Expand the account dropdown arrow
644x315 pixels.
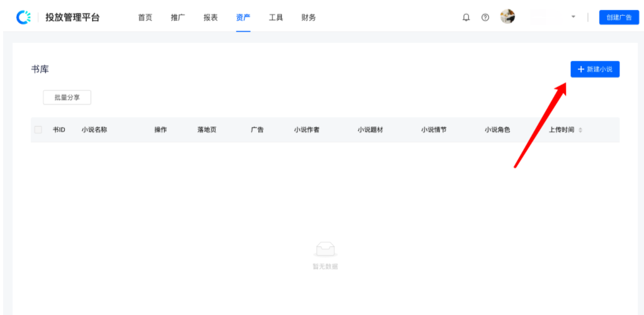(x=573, y=17)
